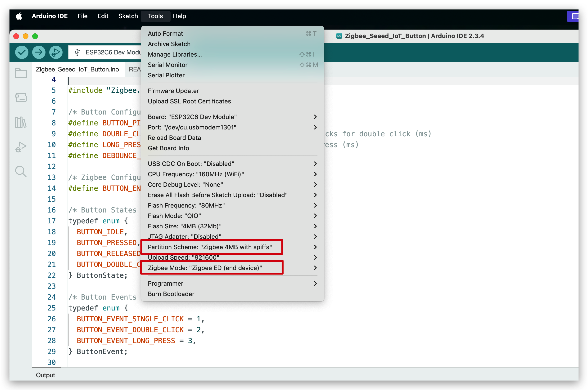The height and width of the screenshot is (390, 588).
Task: Close the Tools menu in the menu bar
Action: pos(155,16)
